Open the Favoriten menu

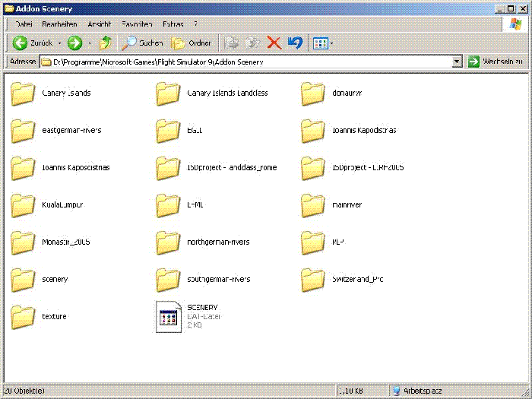(x=137, y=24)
